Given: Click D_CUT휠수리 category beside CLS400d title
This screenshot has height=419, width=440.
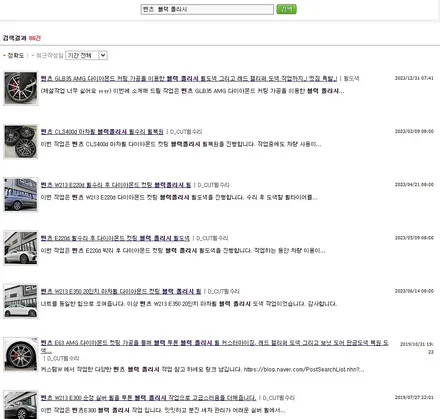Looking at the screenshot, I should 186,132.
